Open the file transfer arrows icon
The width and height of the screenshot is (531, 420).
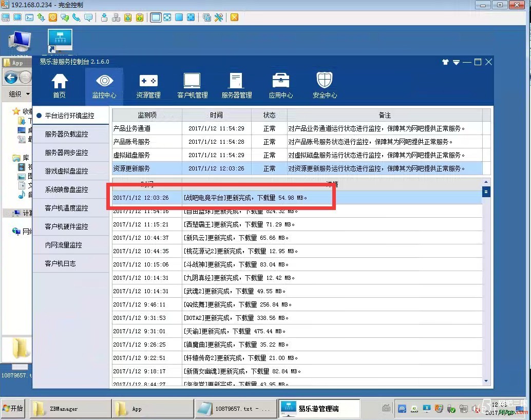click(x=41, y=17)
